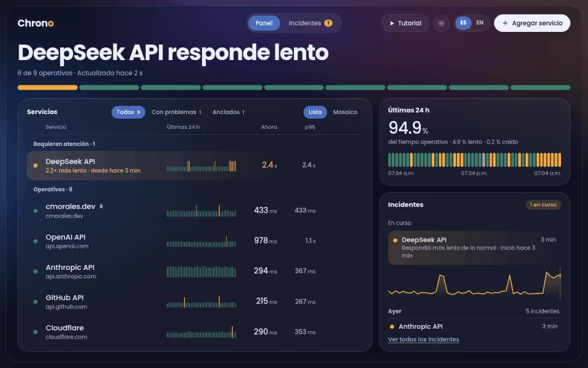Click the pin icon beside cmorales.dev
This screenshot has height=368, width=588.
101,207
